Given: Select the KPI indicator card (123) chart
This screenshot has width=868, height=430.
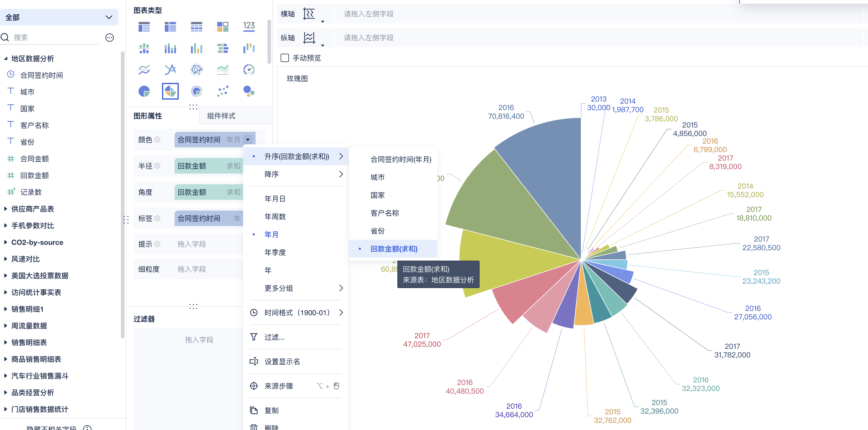Looking at the screenshot, I should (249, 27).
